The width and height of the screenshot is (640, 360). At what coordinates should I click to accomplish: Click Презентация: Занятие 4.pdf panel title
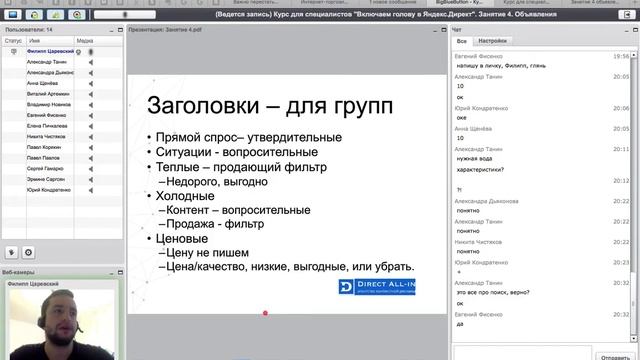(x=165, y=30)
